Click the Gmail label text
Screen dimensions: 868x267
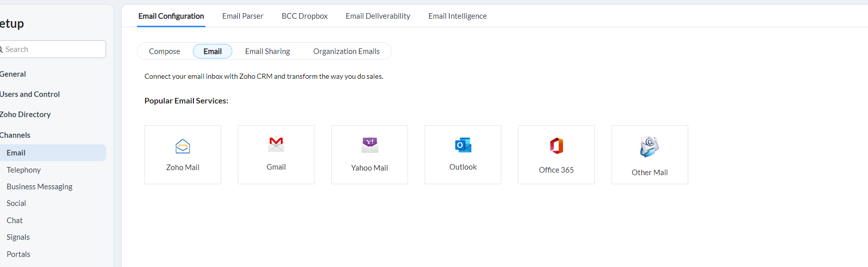(276, 167)
